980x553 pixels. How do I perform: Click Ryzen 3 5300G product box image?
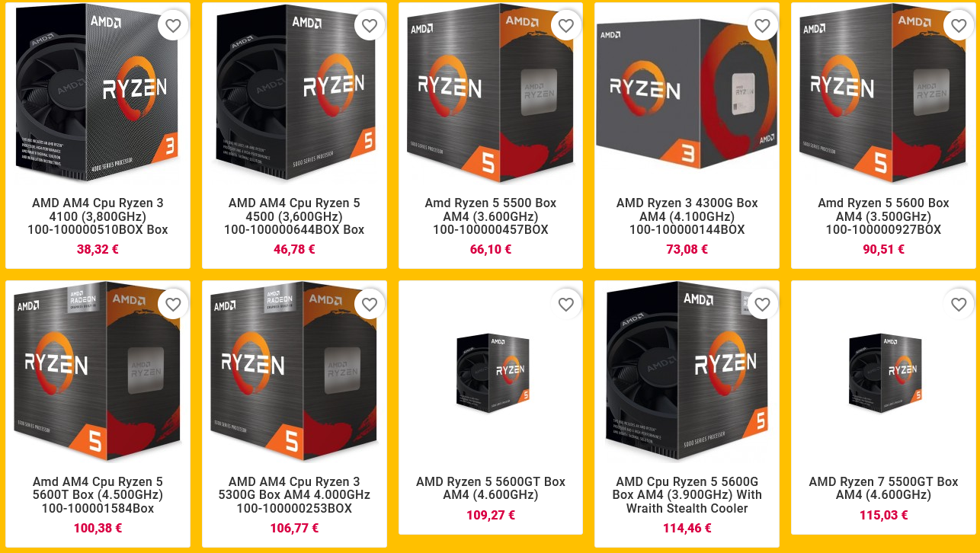[294, 372]
